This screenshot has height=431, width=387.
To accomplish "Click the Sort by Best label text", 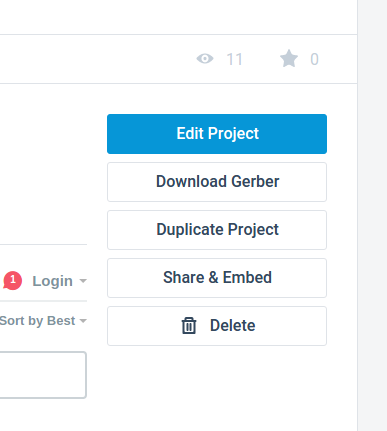I will tap(37, 321).
